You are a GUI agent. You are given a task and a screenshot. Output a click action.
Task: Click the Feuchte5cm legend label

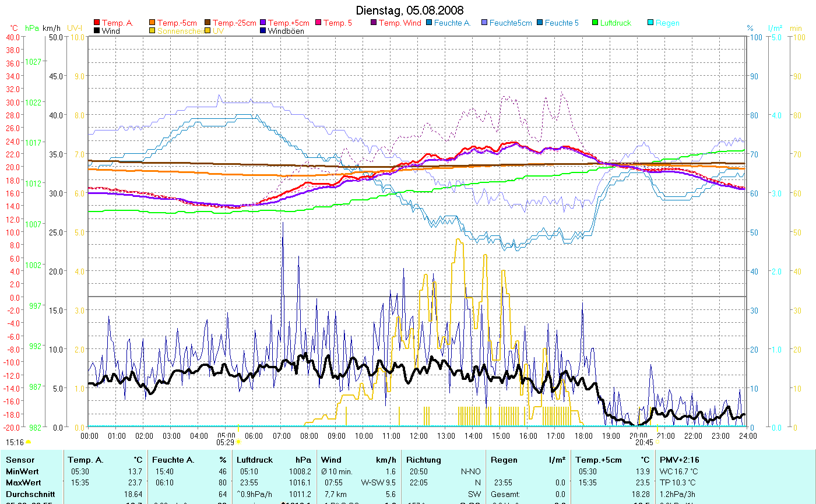511,23
